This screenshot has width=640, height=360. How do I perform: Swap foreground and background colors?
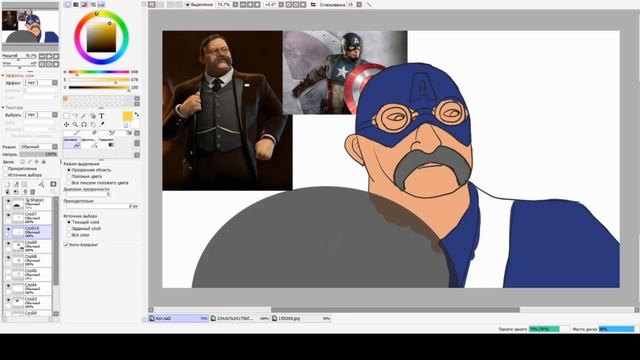[x=137, y=115]
